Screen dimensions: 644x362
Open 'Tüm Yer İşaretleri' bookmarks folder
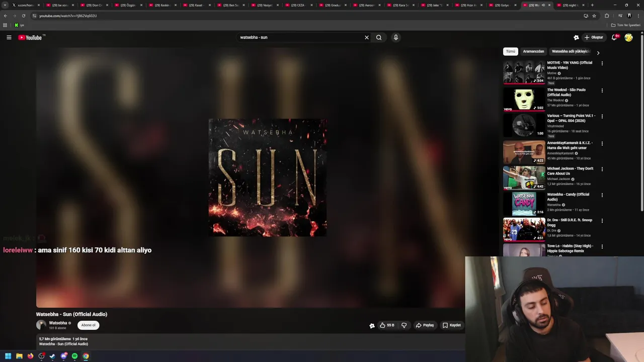coord(626,25)
